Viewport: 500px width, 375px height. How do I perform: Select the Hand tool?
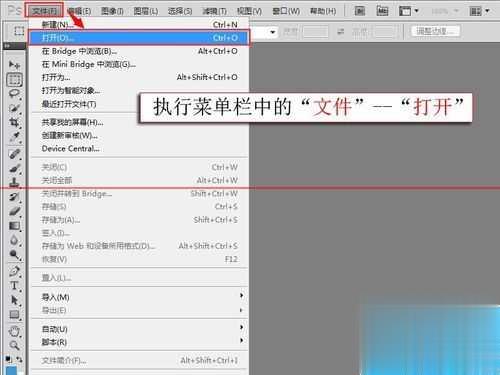(14, 331)
